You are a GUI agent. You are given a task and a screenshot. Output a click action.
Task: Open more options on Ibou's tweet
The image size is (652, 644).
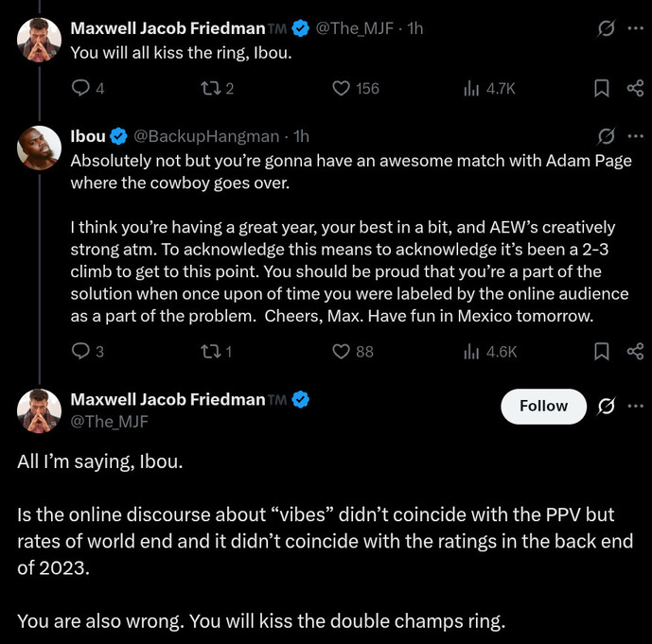pyautogui.click(x=636, y=136)
